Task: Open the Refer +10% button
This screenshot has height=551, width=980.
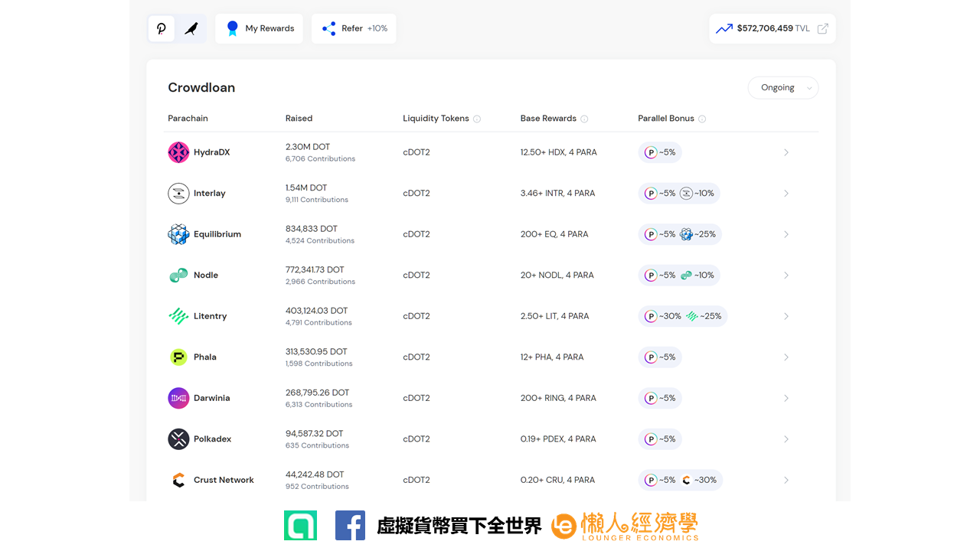Action: click(354, 28)
